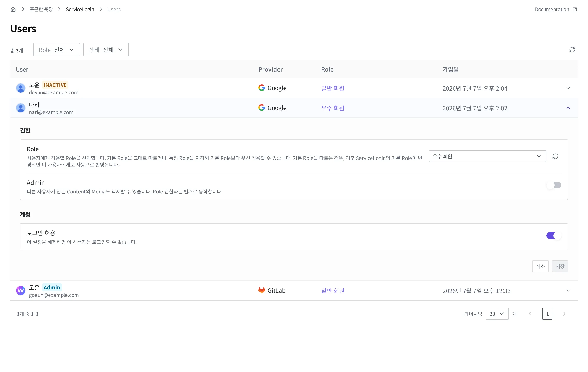Open the 상태 전체 filter dropdown

point(106,50)
